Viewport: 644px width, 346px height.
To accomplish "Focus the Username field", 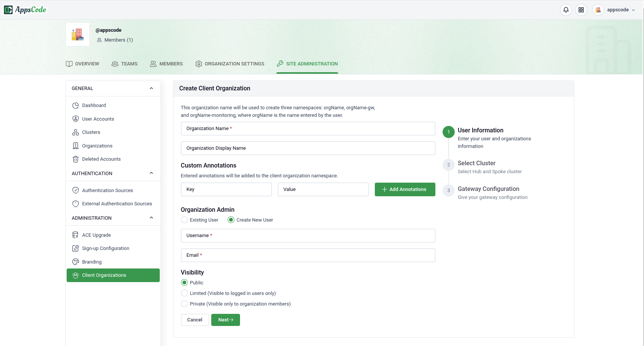I will tap(308, 236).
